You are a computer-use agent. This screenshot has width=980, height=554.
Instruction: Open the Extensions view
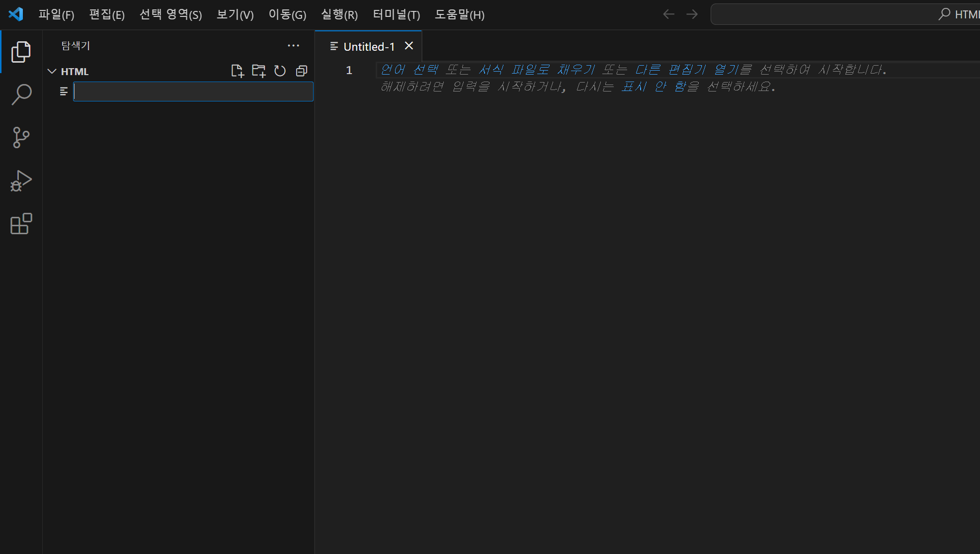tap(21, 224)
